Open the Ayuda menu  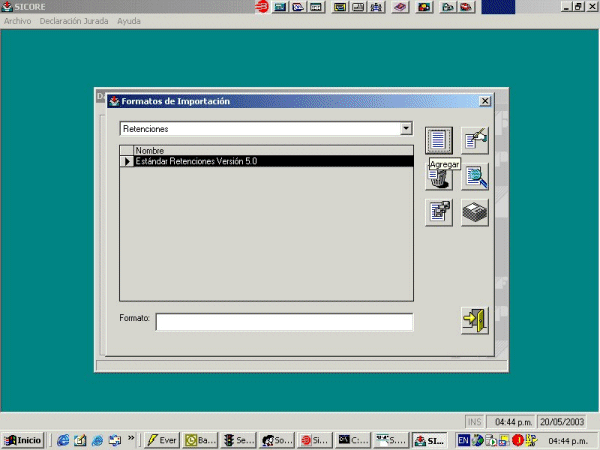tap(129, 21)
